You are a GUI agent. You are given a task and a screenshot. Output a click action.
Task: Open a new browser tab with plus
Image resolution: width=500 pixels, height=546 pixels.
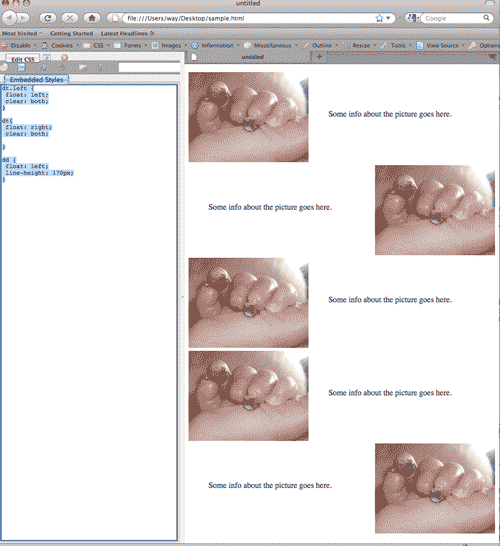tap(319, 56)
